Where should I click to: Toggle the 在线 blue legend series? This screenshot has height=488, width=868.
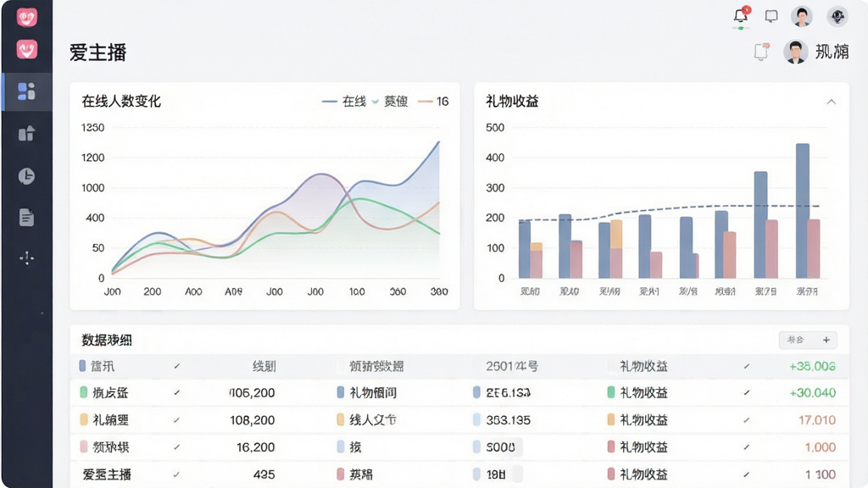pyautogui.click(x=344, y=102)
